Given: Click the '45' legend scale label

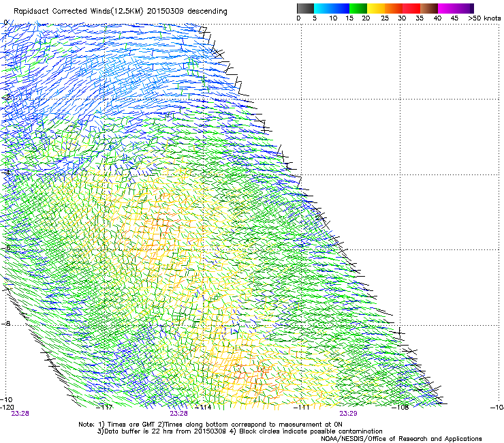Looking at the screenshot, I should (454, 18).
